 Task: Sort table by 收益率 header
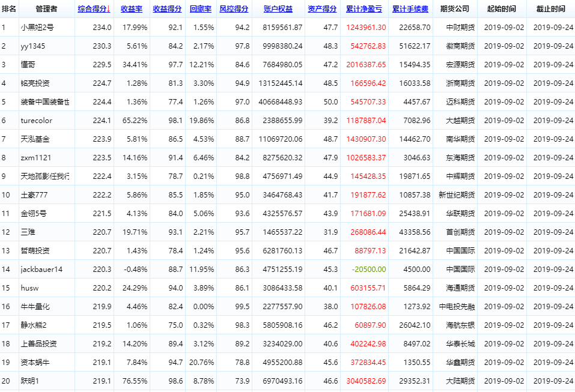click(x=132, y=9)
